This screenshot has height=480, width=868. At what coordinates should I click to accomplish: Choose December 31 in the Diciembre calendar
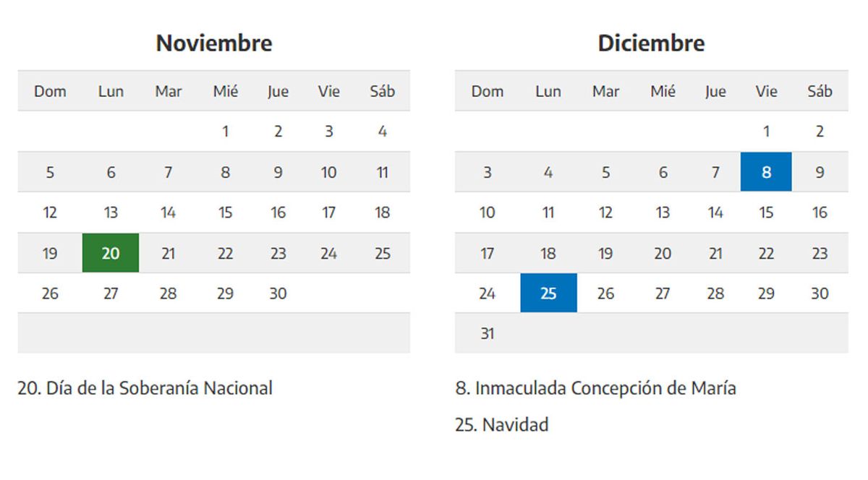(488, 334)
